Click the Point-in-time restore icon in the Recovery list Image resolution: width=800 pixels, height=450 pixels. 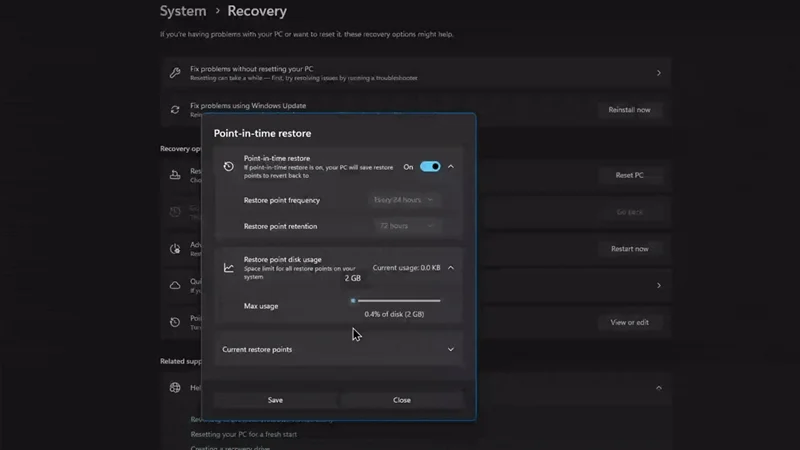175,322
